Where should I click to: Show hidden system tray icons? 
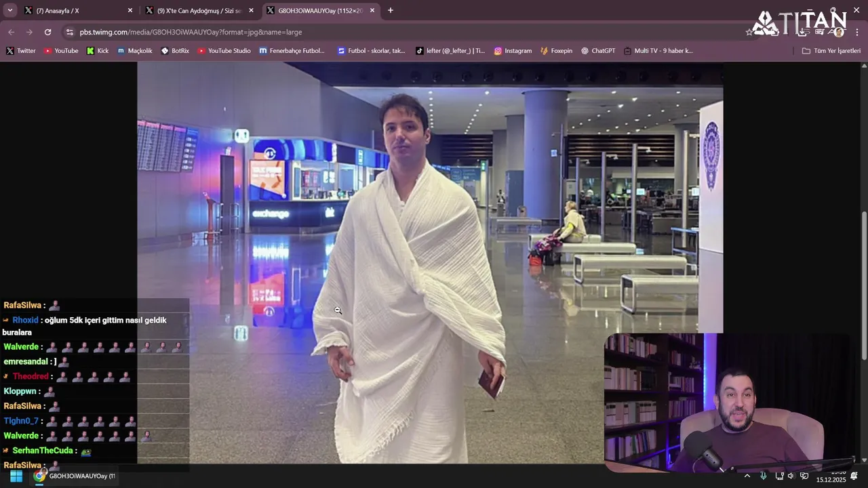747,476
